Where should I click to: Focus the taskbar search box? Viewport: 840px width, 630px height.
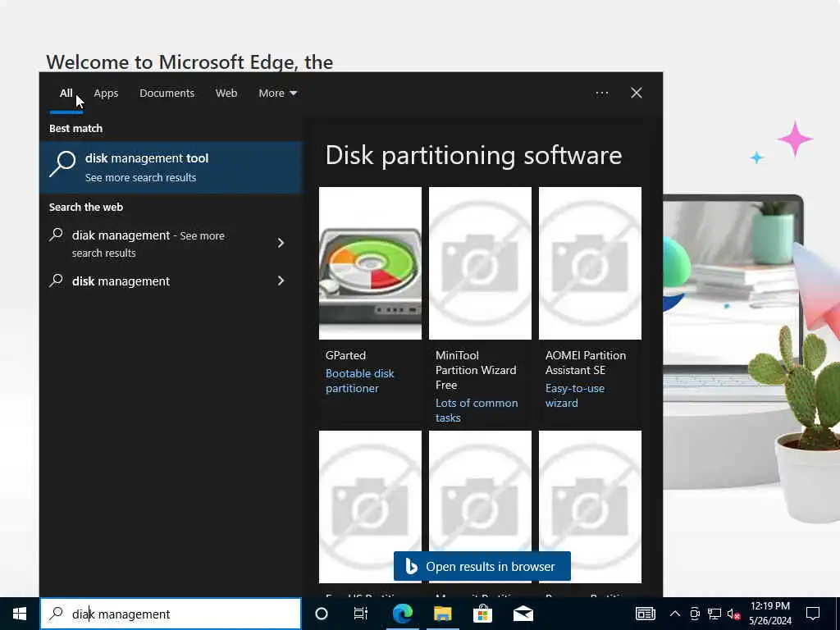tap(171, 614)
